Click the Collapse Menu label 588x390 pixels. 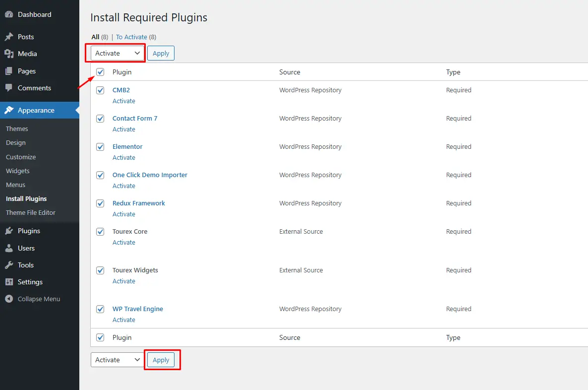(39, 299)
